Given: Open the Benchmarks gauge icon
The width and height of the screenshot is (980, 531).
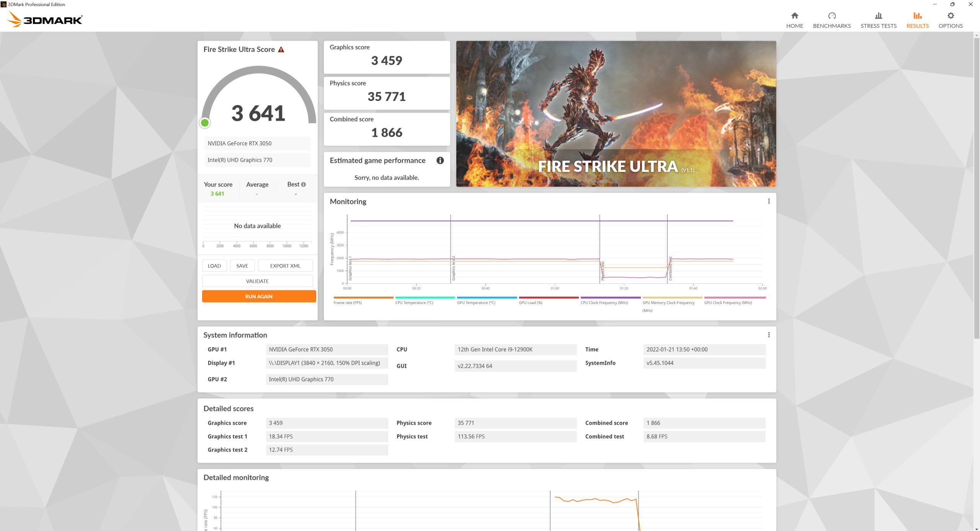Looking at the screenshot, I should tap(831, 16).
